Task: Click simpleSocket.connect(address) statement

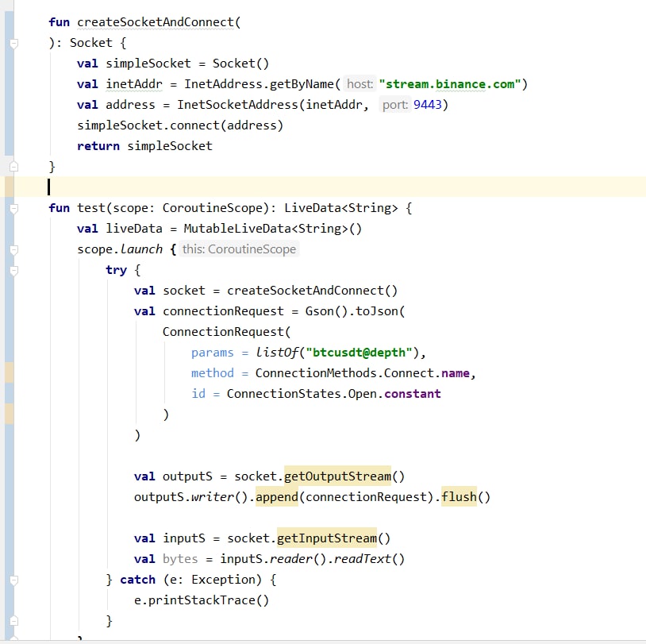Action: 180,125
